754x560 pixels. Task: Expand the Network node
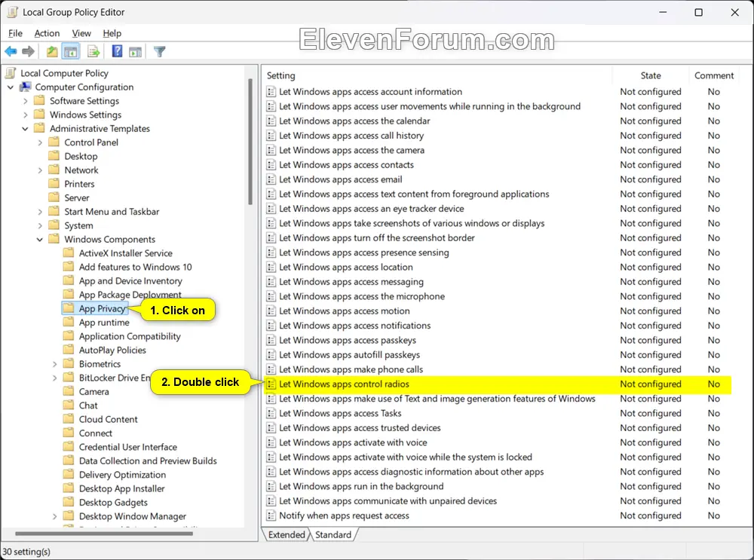click(40, 170)
